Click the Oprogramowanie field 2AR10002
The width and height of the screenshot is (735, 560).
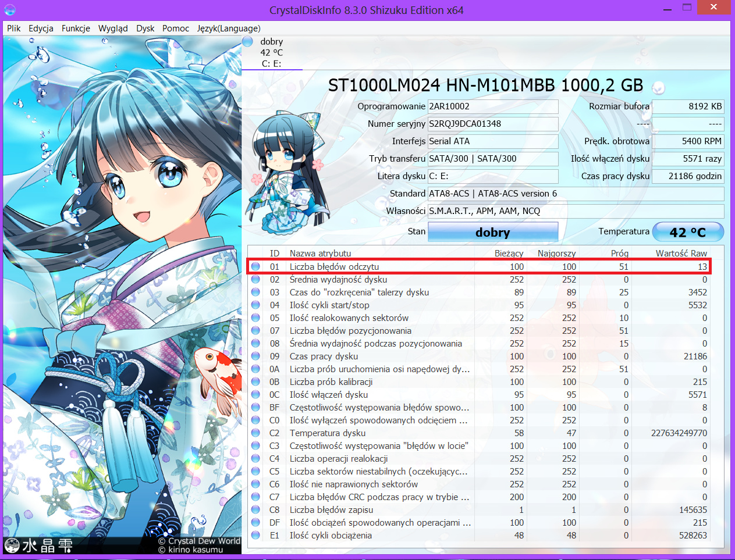493,106
